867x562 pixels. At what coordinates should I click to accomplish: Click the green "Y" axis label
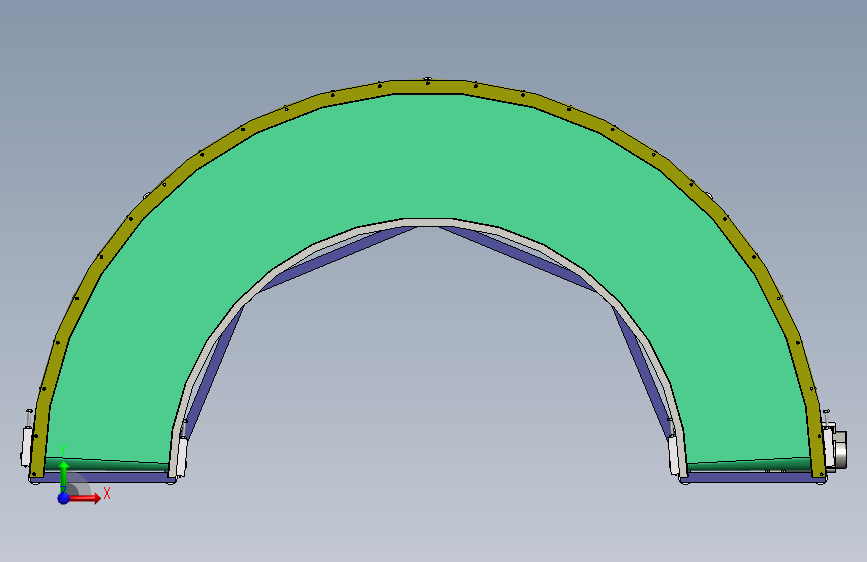[x=63, y=450]
